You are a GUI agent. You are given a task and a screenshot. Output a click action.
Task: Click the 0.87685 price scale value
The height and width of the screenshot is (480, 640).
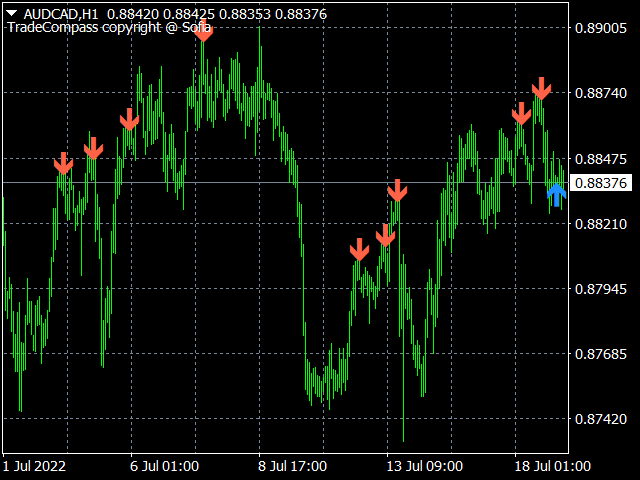[x=600, y=354]
